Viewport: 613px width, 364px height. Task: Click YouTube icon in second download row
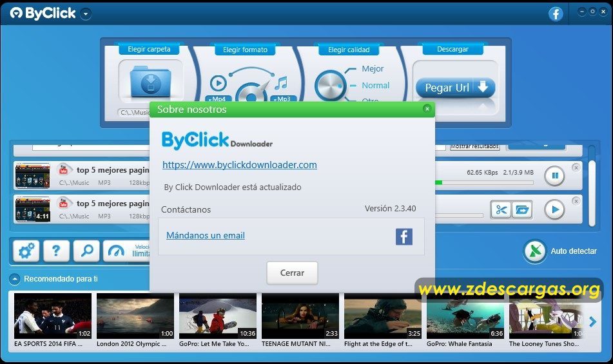63,203
